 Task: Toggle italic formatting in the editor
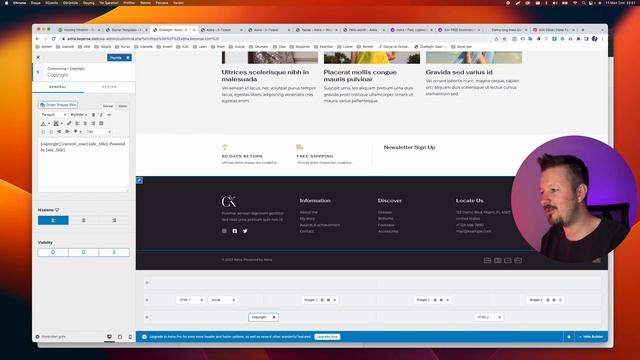coord(101,115)
